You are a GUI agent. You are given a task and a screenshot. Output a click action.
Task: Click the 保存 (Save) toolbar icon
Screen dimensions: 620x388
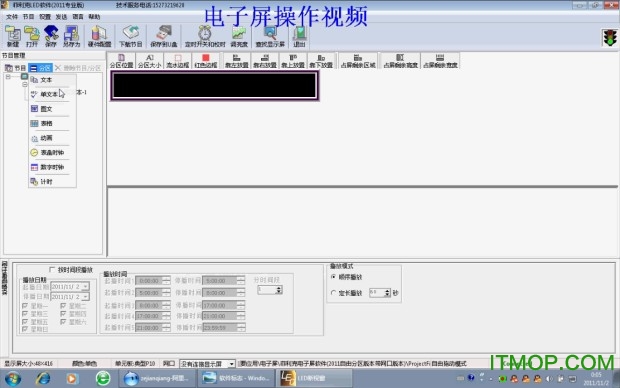pyautogui.click(x=51, y=36)
